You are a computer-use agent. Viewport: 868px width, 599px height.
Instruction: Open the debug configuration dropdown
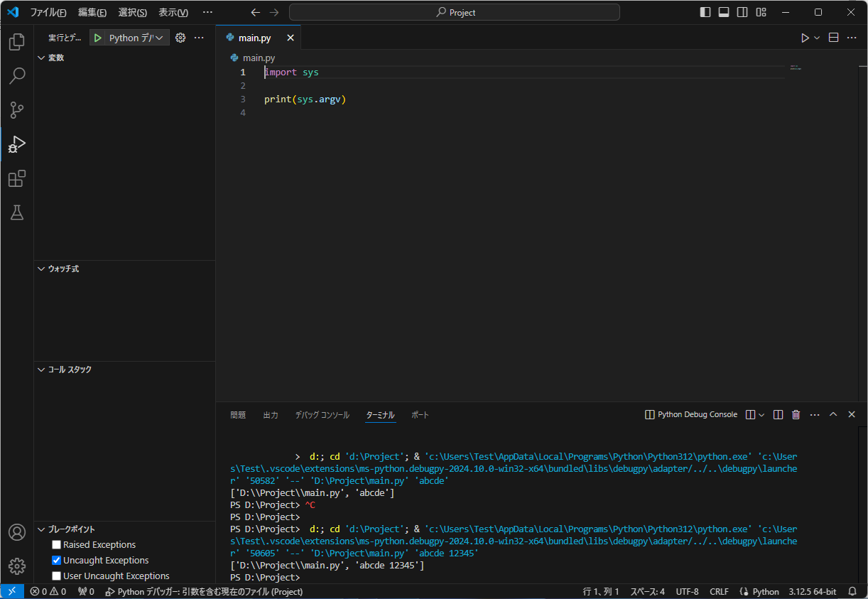tap(137, 38)
